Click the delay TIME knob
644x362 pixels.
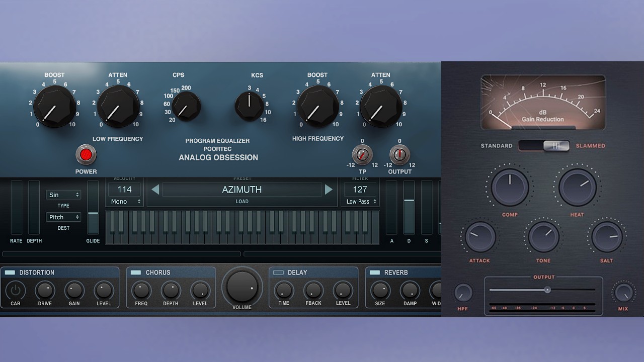(284, 290)
